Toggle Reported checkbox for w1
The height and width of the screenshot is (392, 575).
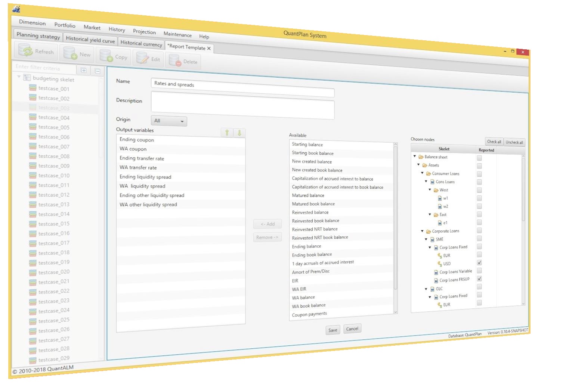click(479, 198)
